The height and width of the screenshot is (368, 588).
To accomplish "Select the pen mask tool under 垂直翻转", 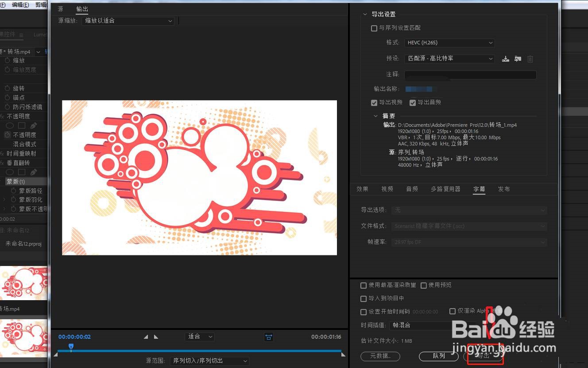I will [34, 172].
